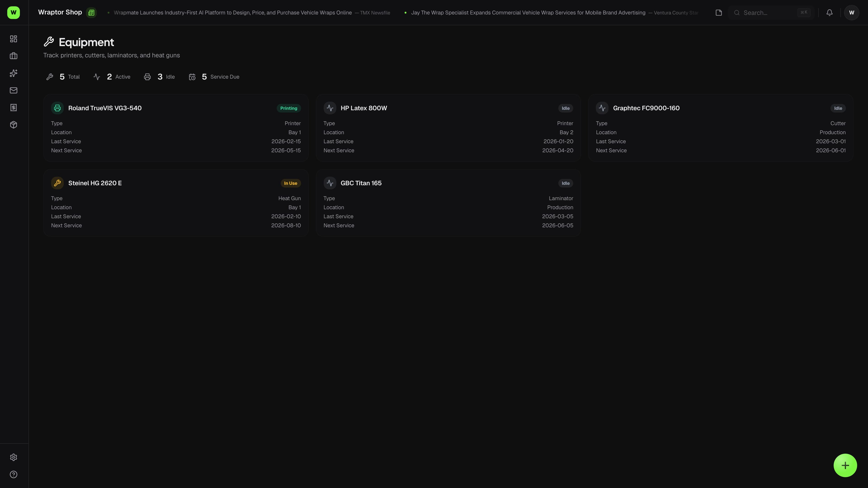The height and width of the screenshot is (488, 868).
Task: Click the Idle badge on the GBC Titan 165 card
Action: 566,183
